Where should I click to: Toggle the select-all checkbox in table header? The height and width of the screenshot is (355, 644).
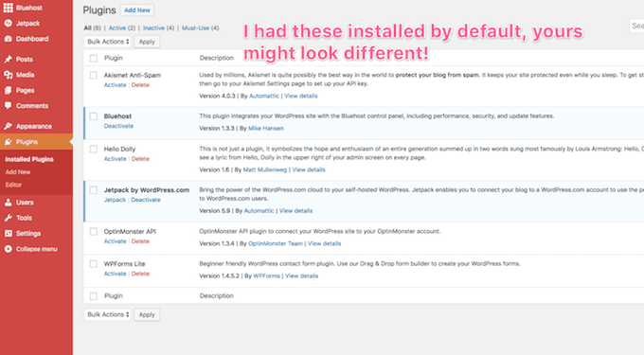(94, 59)
